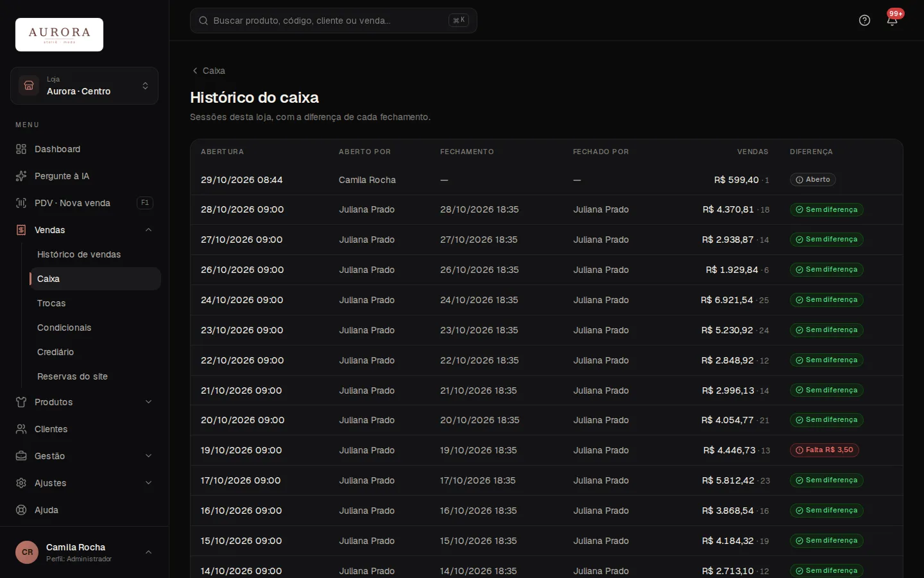Image resolution: width=924 pixels, height=578 pixels.
Task: Click the Clientes people icon
Action: tap(21, 429)
